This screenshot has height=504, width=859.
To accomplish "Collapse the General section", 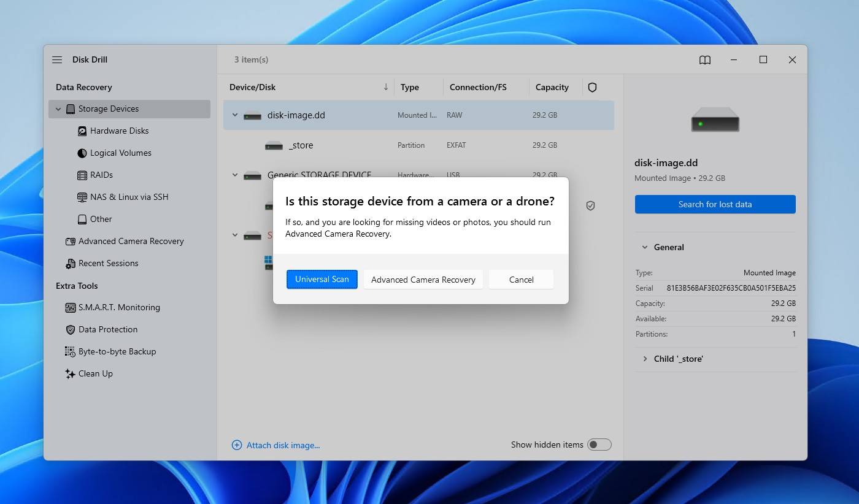I will point(644,247).
